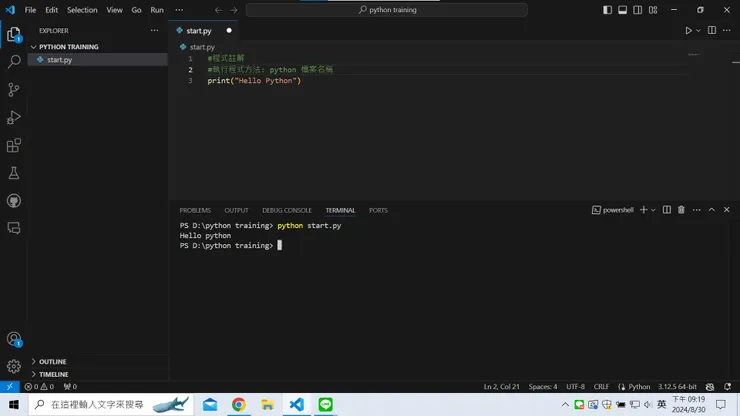Select the Python language mode
Screen dimensions: 740x416
pyautogui.click(x=639, y=387)
